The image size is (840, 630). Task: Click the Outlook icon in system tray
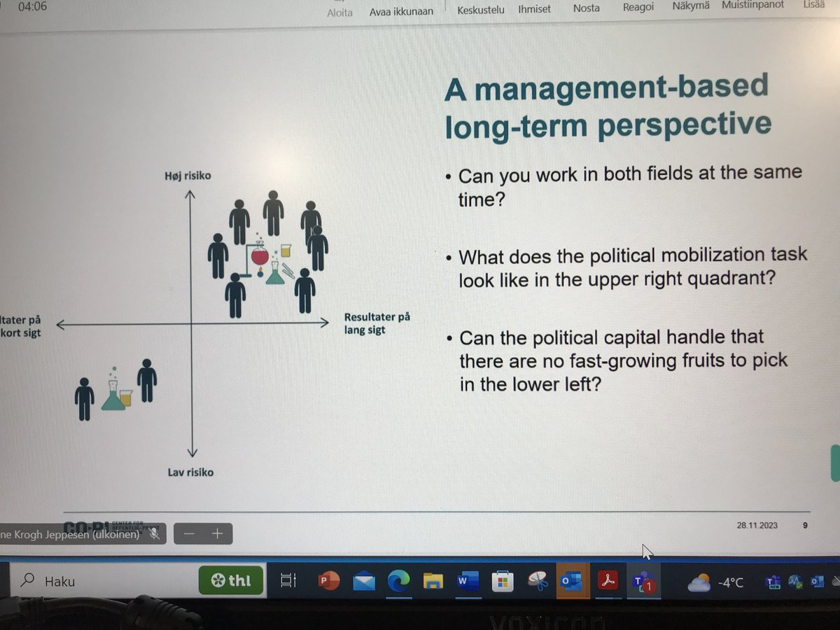point(818,581)
